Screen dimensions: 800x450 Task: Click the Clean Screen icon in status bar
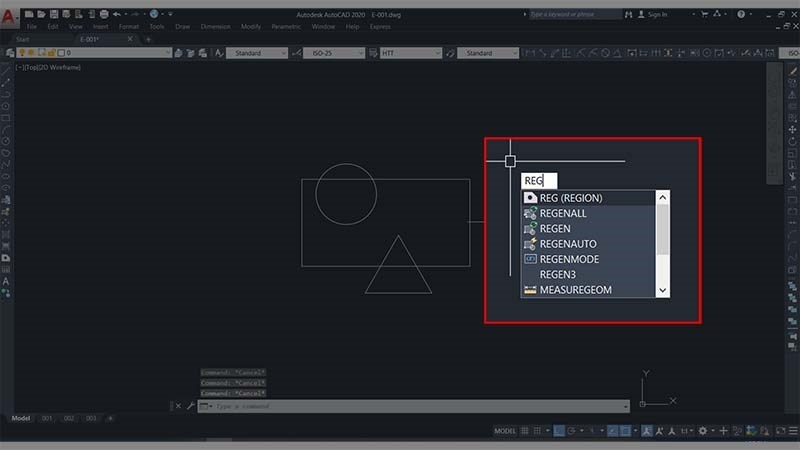[781, 431]
